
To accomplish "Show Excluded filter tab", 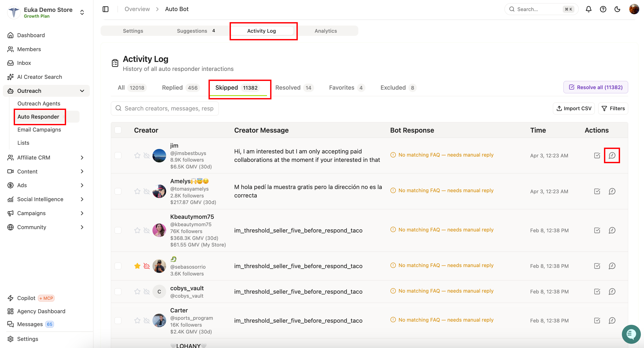I will [x=398, y=88].
